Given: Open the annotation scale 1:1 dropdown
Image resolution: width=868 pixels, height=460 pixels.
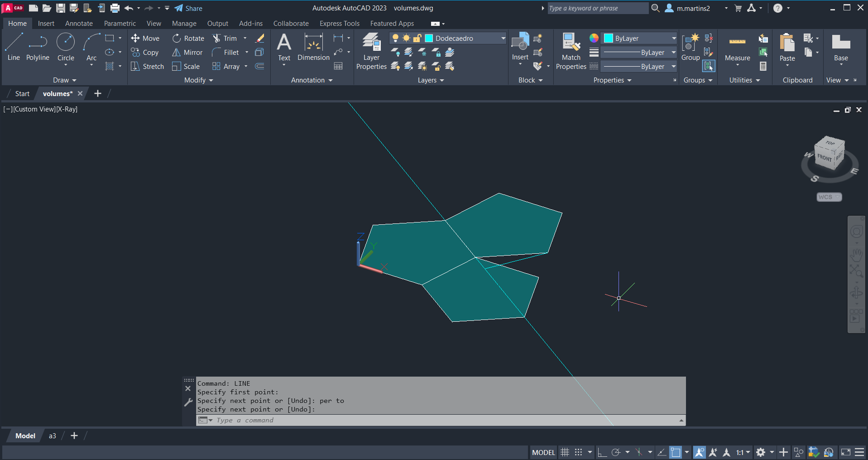Looking at the screenshot, I should (x=743, y=452).
